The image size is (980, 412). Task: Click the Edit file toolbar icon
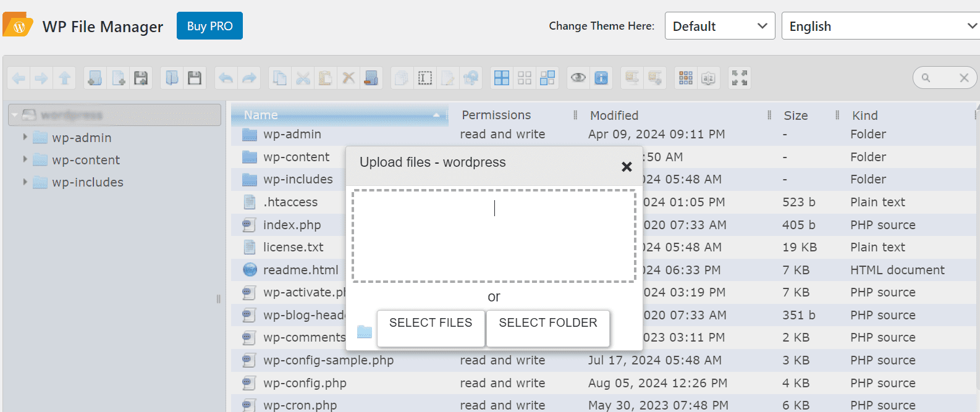pos(448,78)
